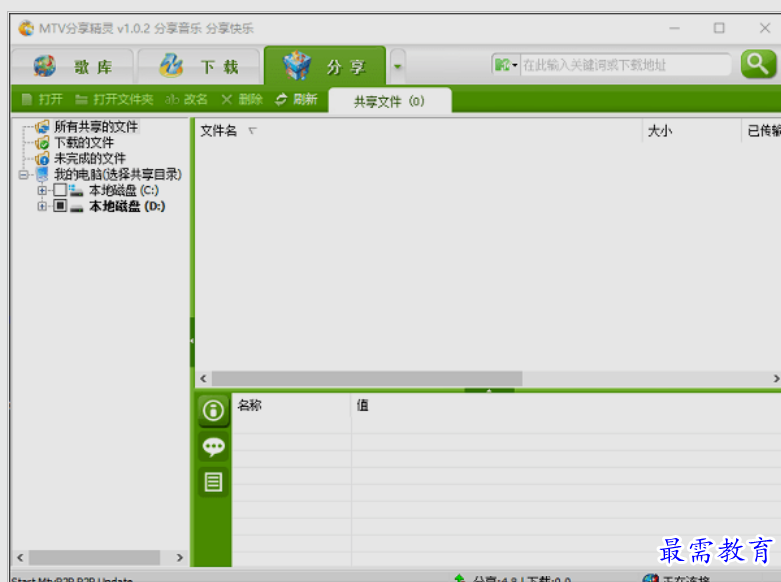Click the 已传输 column header
This screenshot has height=582, width=781.
(x=762, y=131)
